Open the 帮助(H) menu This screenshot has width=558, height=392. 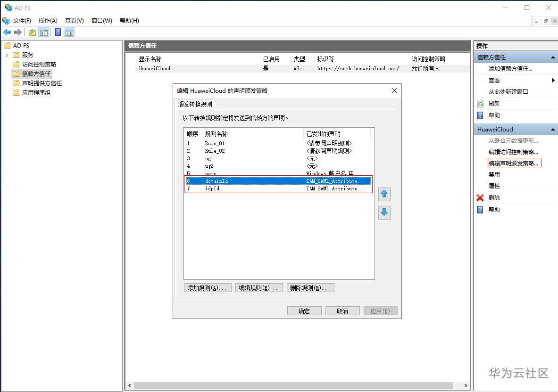point(130,21)
